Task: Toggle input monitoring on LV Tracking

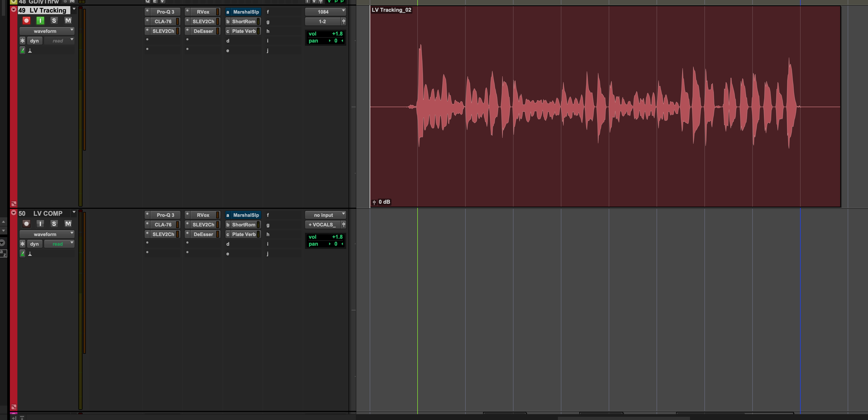Action: pyautogui.click(x=40, y=21)
